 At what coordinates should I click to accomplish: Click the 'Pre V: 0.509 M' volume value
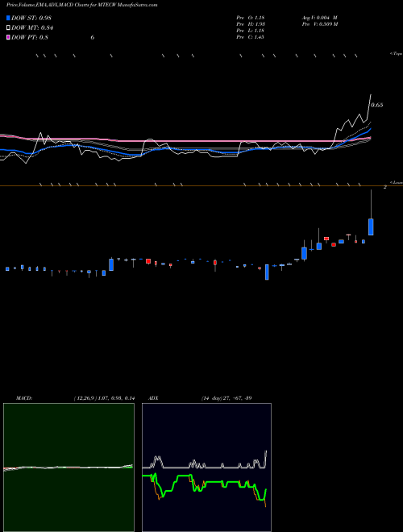point(320,24)
